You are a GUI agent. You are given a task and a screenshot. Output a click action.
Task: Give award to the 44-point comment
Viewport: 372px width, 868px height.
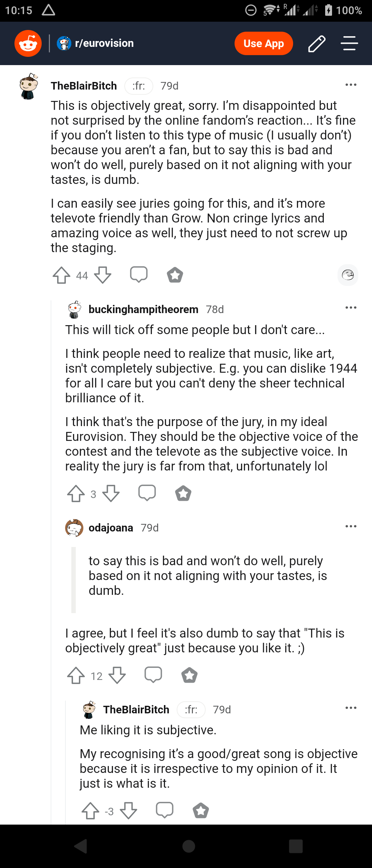[x=175, y=275]
